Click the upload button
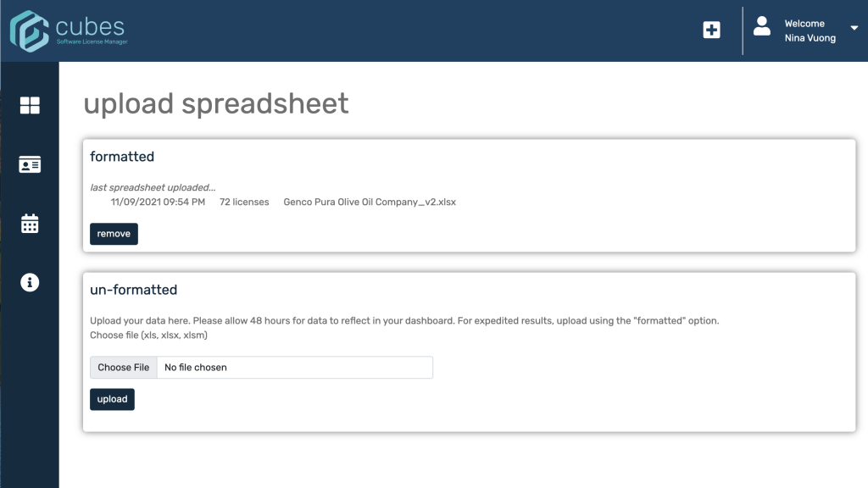This screenshot has width=868, height=488. (113, 399)
